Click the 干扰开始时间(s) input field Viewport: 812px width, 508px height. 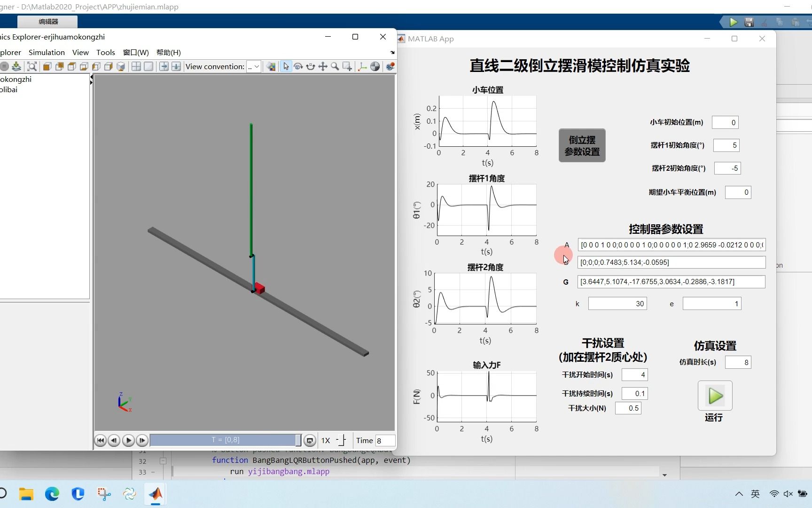tap(635, 375)
